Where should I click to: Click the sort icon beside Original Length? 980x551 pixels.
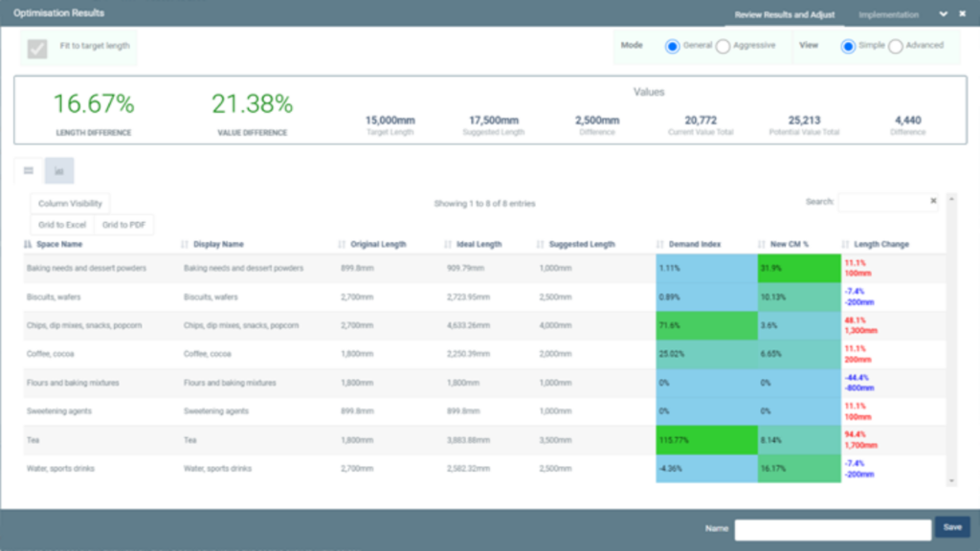tap(342, 245)
